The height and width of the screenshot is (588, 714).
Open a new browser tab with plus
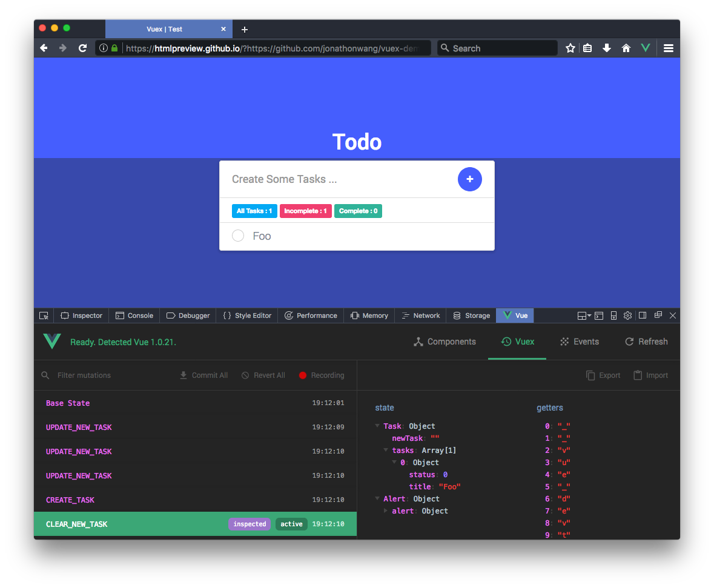245,30
